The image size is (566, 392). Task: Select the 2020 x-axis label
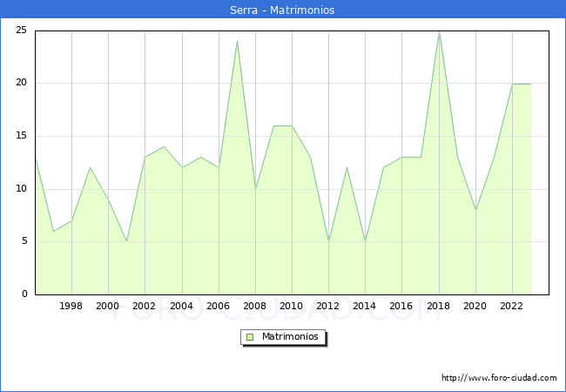click(x=475, y=306)
